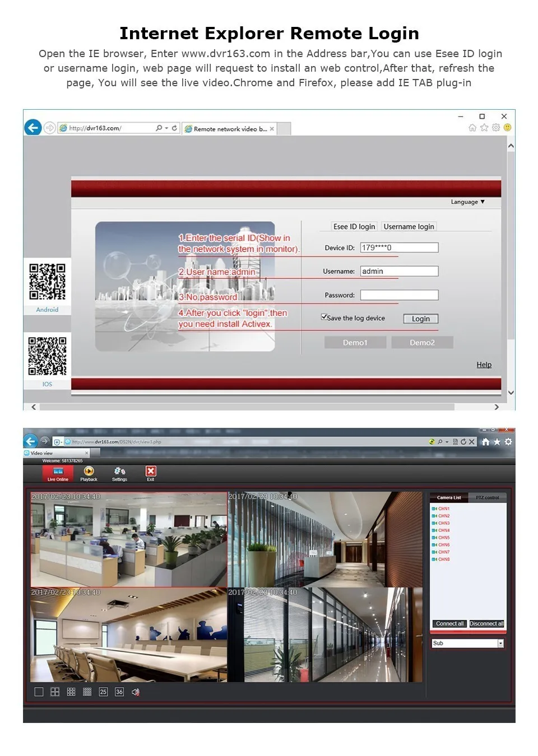Select CHN1 in the camera list
The image size is (538, 756).
440,508
